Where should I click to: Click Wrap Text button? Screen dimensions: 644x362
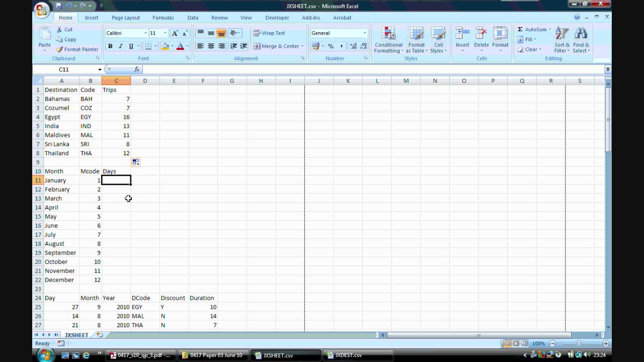pyautogui.click(x=269, y=33)
